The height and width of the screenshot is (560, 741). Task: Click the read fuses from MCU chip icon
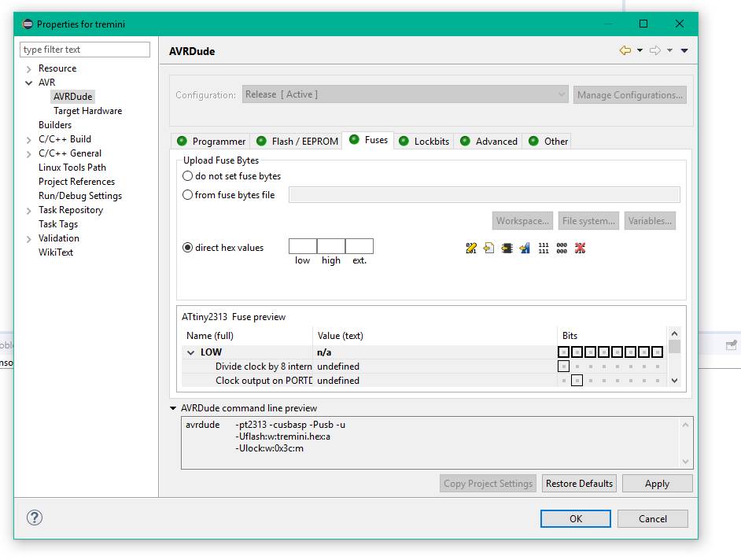coord(507,248)
